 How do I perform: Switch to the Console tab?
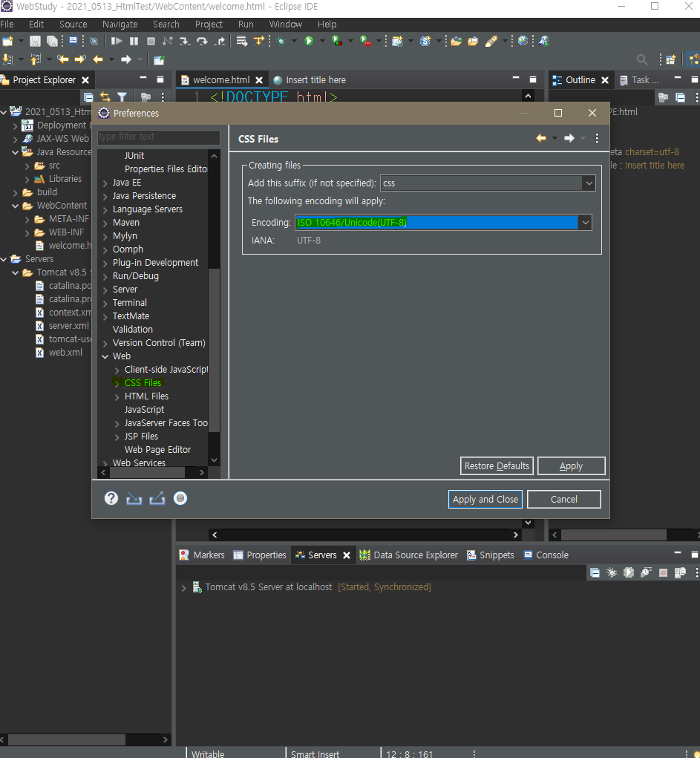coord(546,555)
